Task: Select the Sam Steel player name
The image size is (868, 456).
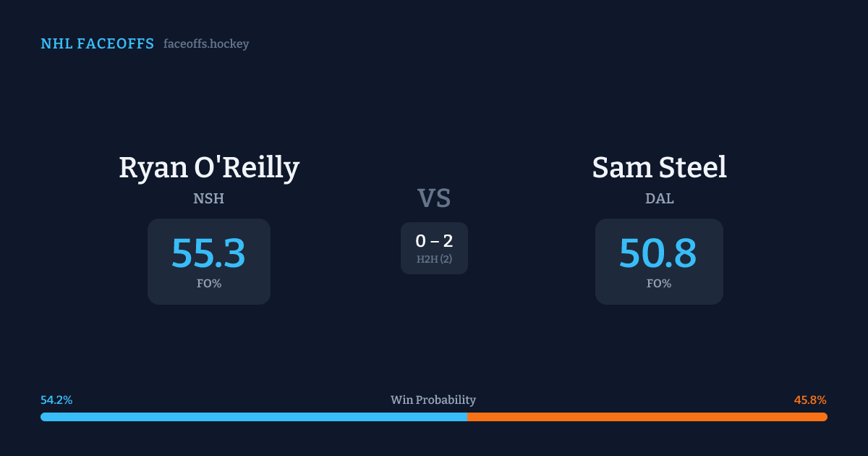Action: 659,168
